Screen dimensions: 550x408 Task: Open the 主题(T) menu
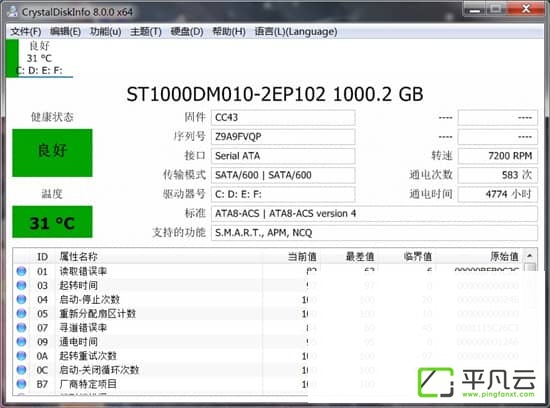click(x=146, y=32)
